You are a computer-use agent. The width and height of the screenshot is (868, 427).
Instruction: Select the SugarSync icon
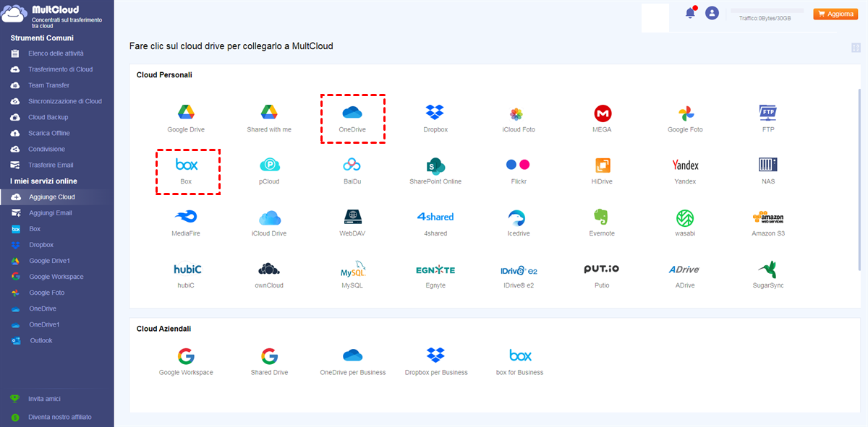coord(768,275)
